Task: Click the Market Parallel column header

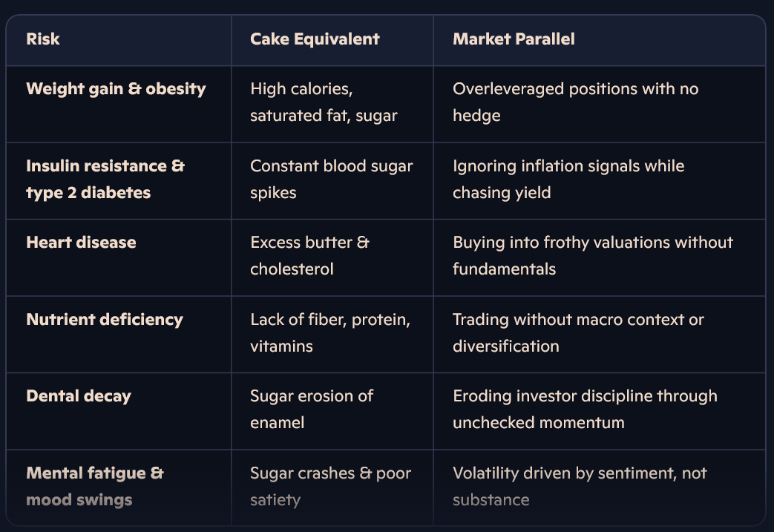Action: (x=514, y=39)
